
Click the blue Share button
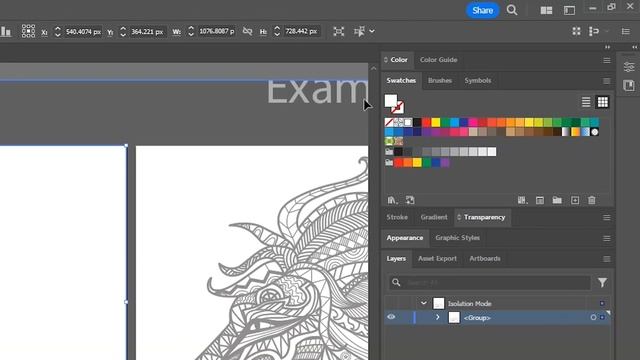click(x=482, y=10)
